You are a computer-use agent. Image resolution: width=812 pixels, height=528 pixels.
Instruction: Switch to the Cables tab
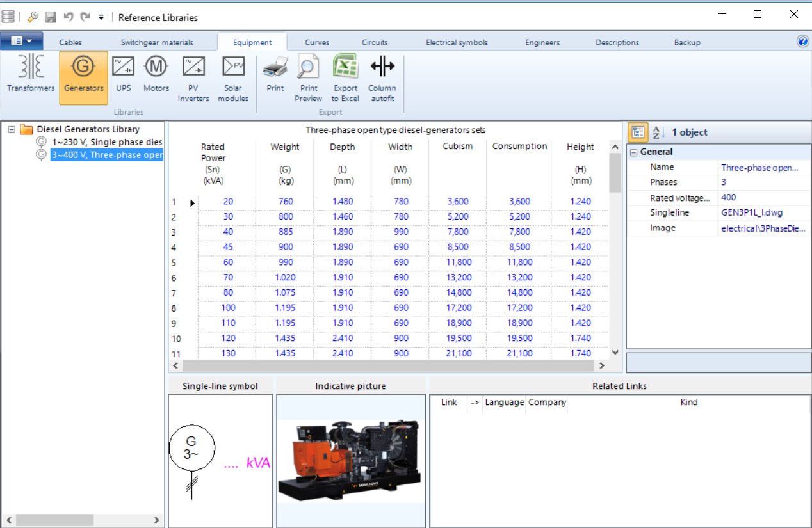(x=70, y=42)
